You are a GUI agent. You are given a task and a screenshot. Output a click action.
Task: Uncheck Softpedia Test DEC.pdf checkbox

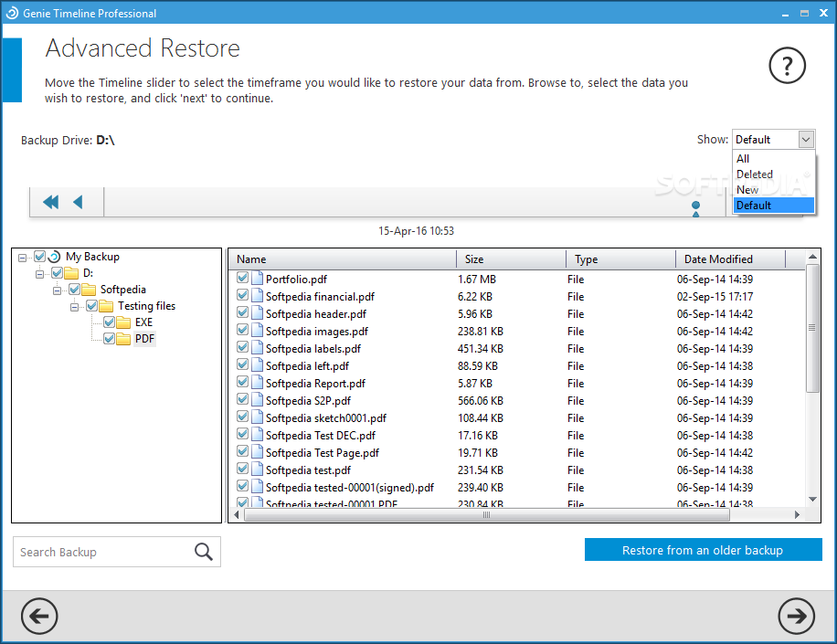[242, 434]
